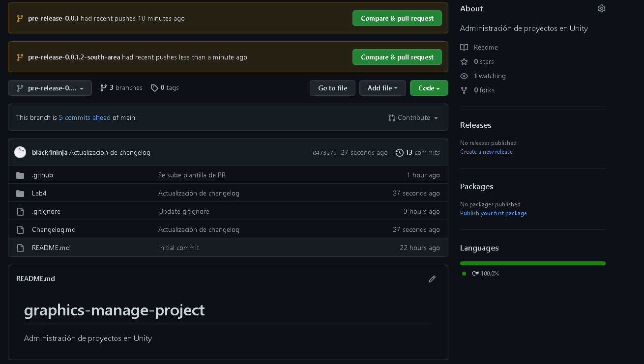Open Changelog.md row's Actualización de changelog commit
Screen dimensions: 644x364
(199, 230)
